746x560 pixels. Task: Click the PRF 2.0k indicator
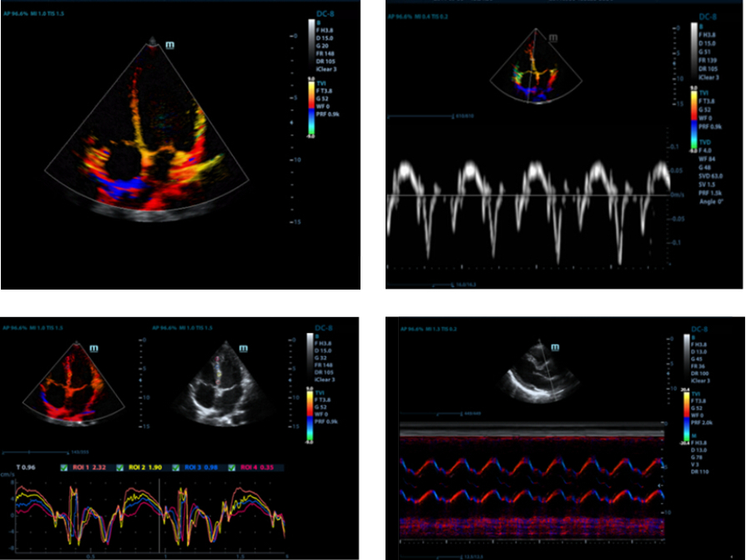tap(703, 421)
